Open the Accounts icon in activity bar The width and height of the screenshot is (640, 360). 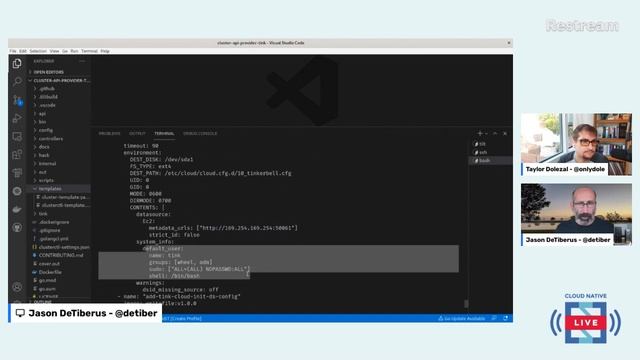17,287
